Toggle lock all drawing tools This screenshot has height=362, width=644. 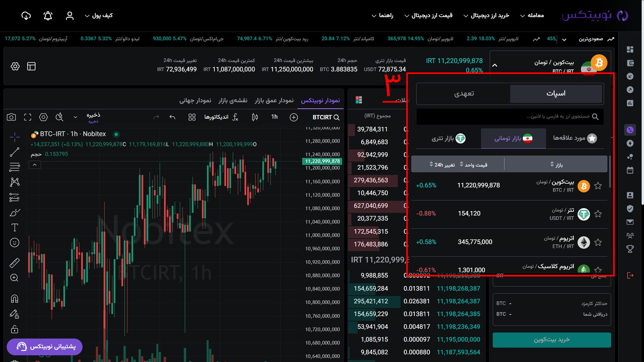[14, 329]
